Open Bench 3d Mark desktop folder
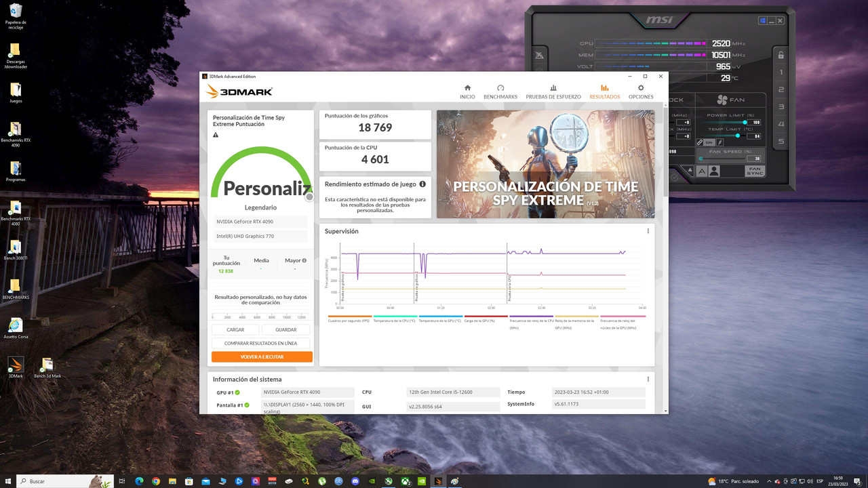868x488 pixels. (x=47, y=368)
